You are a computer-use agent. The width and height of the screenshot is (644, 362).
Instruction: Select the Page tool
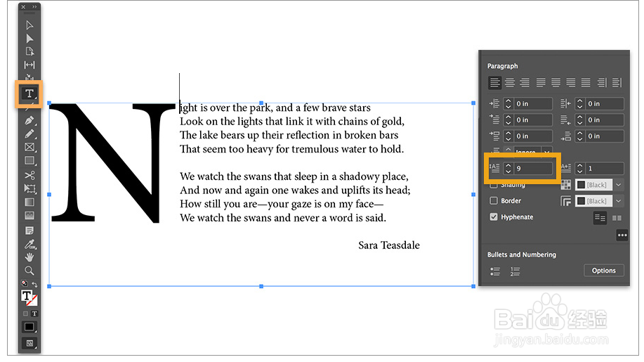pyautogui.click(x=29, y=52)
